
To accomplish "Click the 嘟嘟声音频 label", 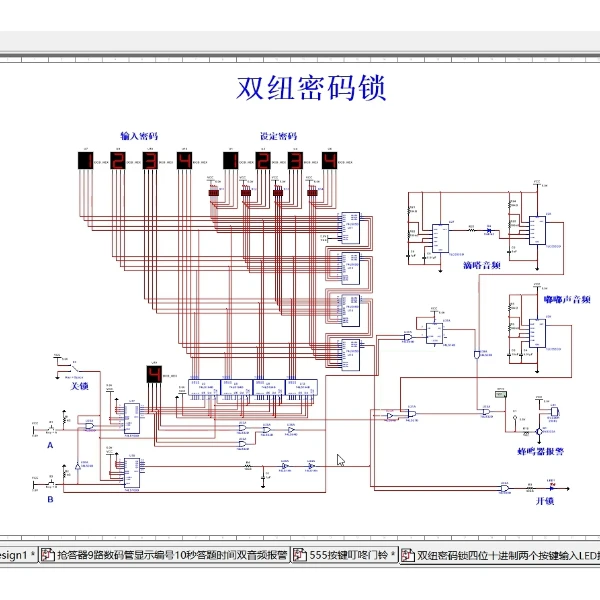I will [x=567, y=299].
